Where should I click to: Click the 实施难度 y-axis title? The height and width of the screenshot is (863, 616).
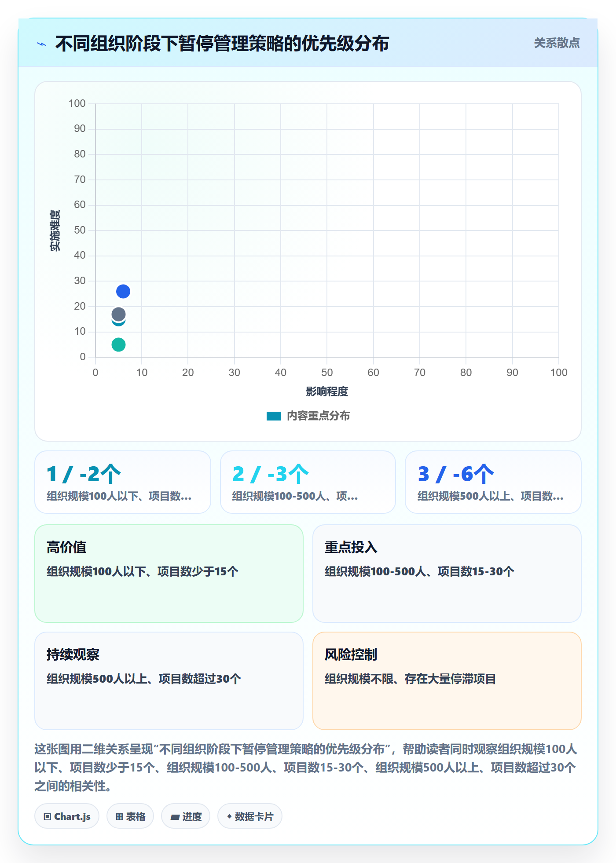(55, 230)
